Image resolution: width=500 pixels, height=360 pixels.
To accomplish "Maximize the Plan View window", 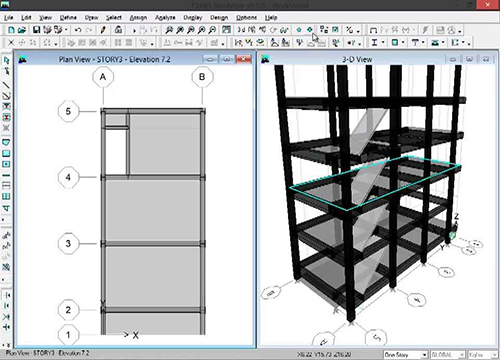I will pos(227,59).
